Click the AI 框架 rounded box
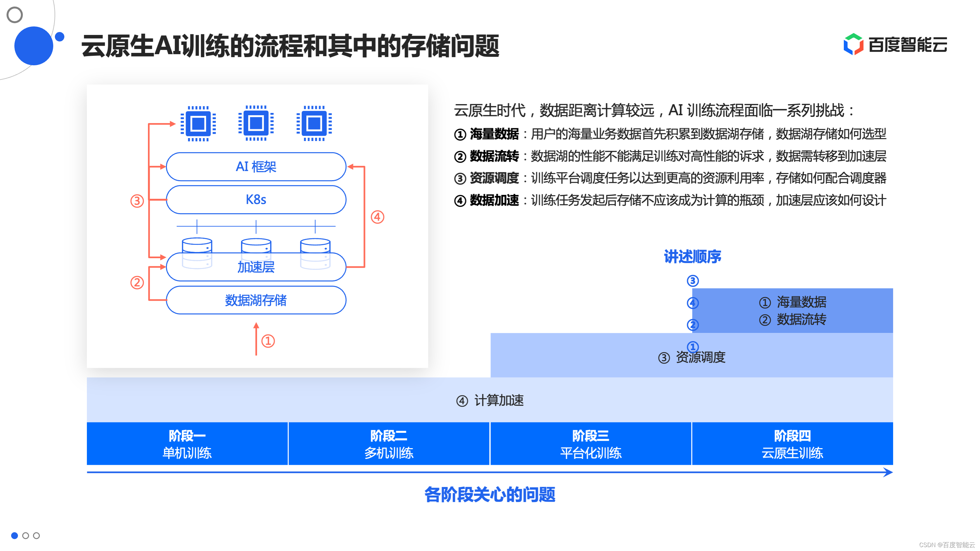The height and width of the screenshot is (551, 980). click(x=256, y=166)
